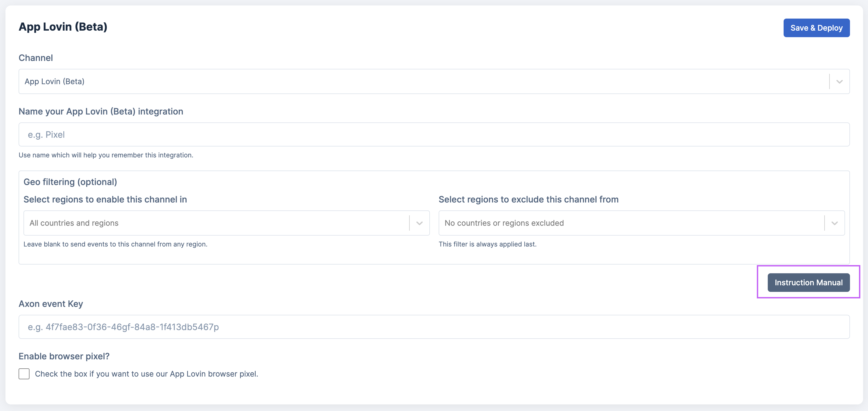Screen dimensions: 868x411
Task: Focus the integration name input field
Action: click(x=434, y=134)
